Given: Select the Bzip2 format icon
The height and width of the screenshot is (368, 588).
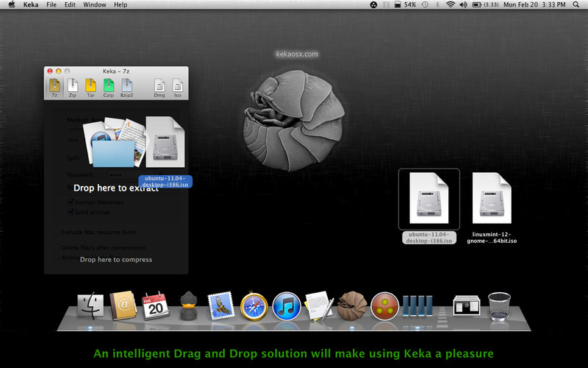Looking at the screenshot, I should pos(126,88).
